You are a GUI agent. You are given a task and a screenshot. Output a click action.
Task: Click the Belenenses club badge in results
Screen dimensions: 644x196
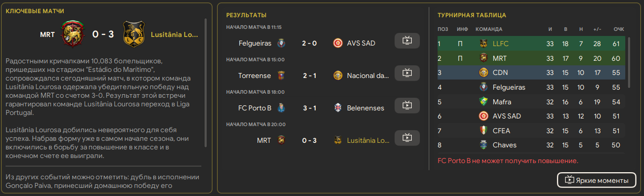click(338, 108)
